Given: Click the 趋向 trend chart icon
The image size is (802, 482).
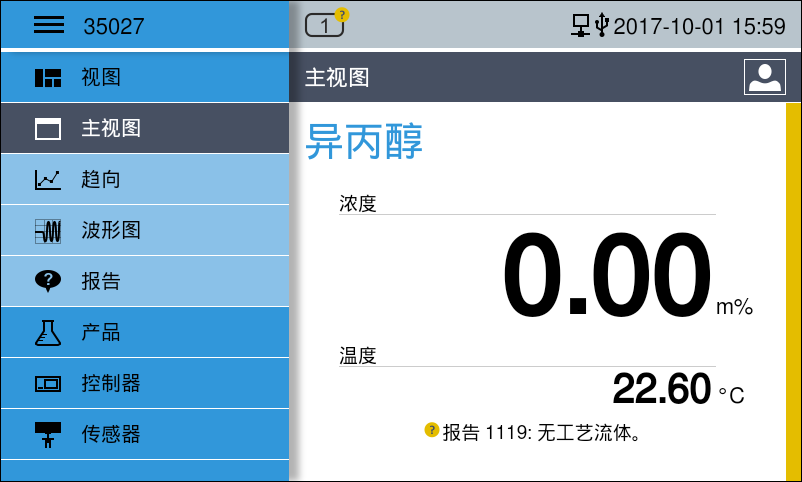Looking at the screenshot, I should 48,180.
